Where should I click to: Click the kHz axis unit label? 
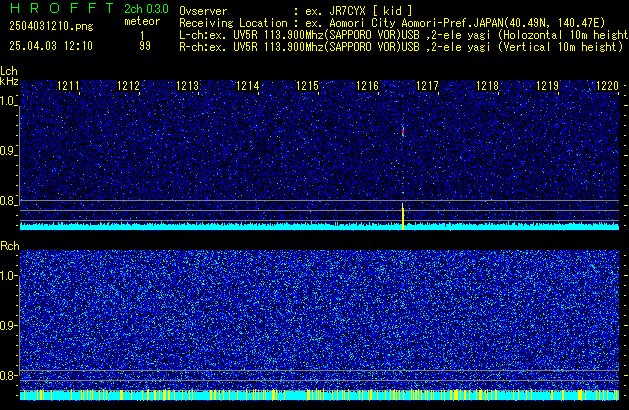[x=9, y=81]
